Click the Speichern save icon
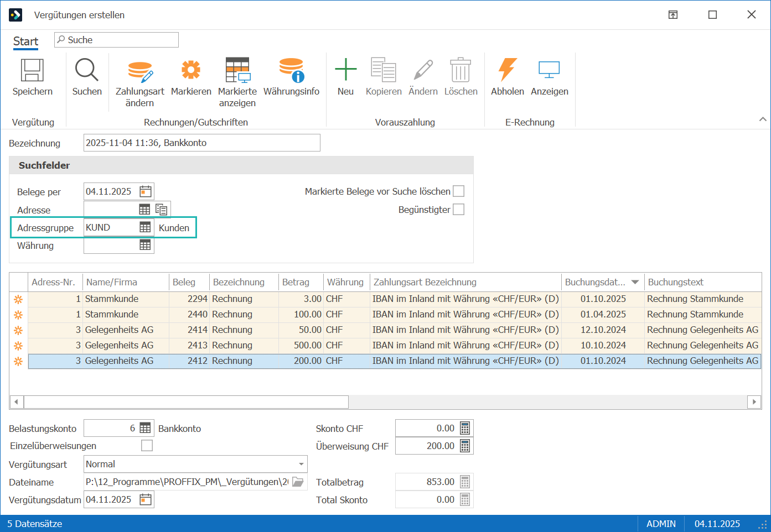Screen dimensions: 771x532 (x=32, y=71)
